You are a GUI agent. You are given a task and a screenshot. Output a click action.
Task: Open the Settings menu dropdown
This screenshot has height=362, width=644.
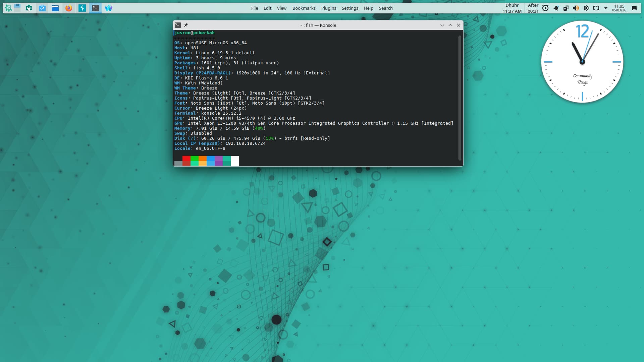(350, 8)
